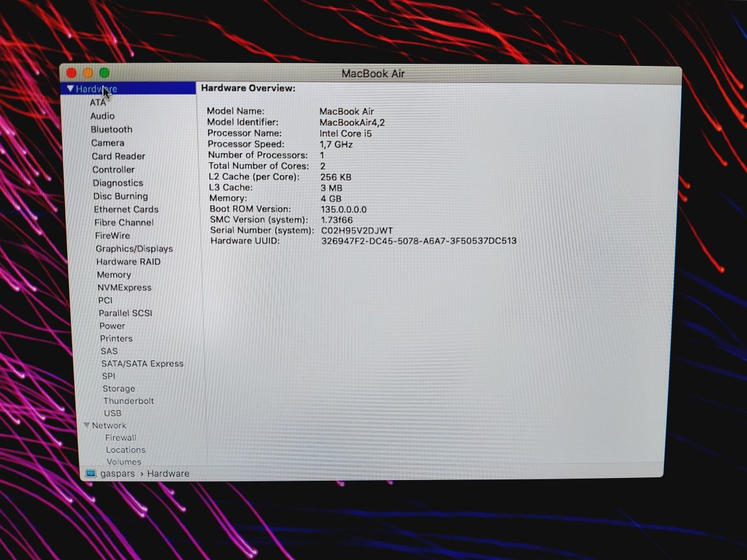Open the Bluetooth hardware entry
The image size is (747, 560).
tap(112, 130)
